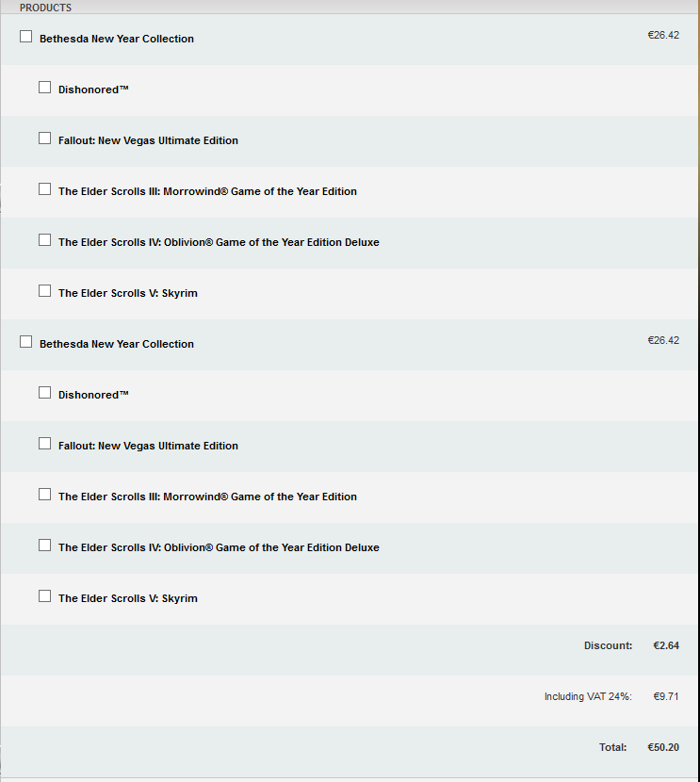Click the first Bethesda New Year Collection title text
Viewport: 700px width, 782px height.
(x=117, y=39)
